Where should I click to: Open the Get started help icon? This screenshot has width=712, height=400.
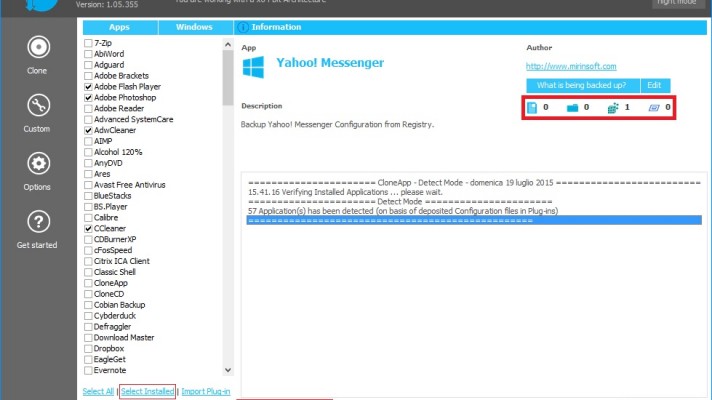point(38,222)
